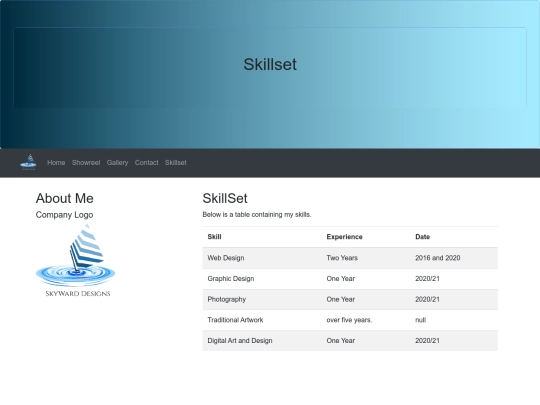Click One Year in Photography row
The width and height of the screenshot is (540, 405).
tap(366, 299)
